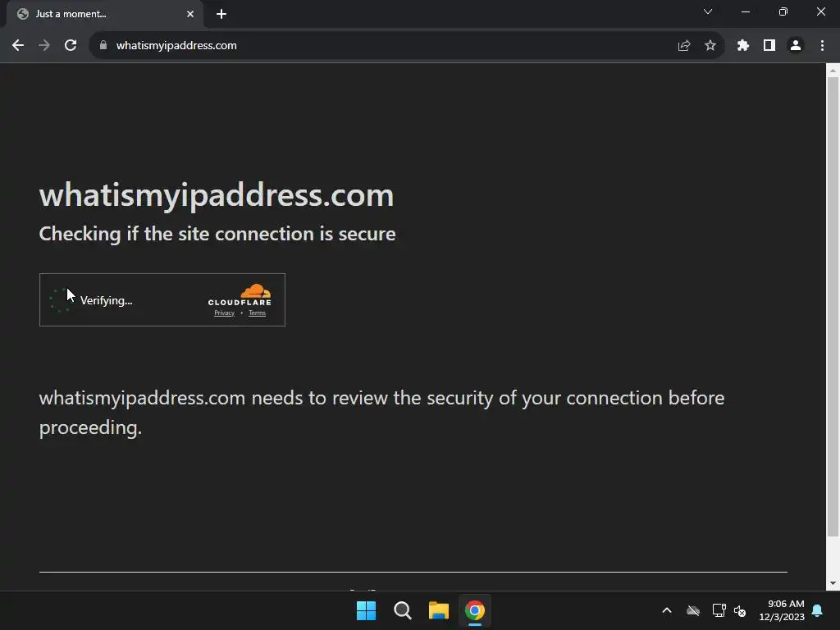
Task: Click the forward navigation arrow
Action: pos(44,46)
